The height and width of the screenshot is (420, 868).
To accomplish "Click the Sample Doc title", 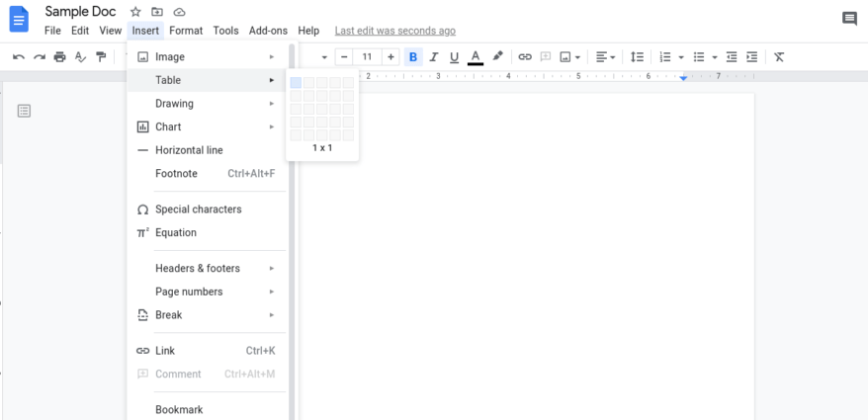I will click(x=80, y=11).
